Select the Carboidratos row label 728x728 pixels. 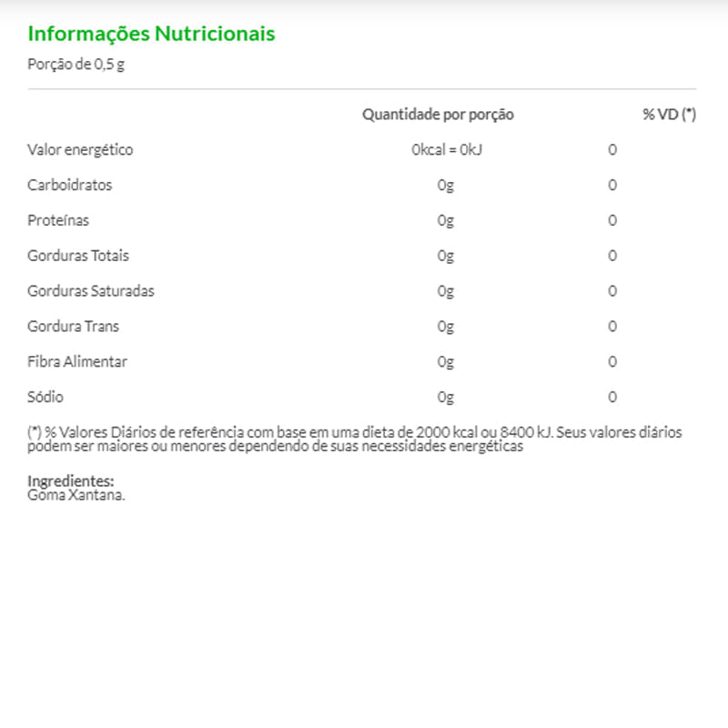70,185
